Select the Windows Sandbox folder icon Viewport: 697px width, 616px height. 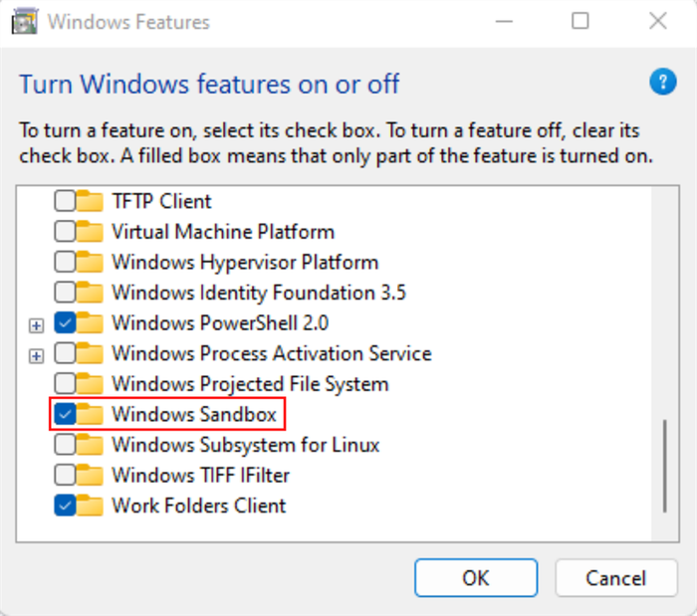[91, 414]
